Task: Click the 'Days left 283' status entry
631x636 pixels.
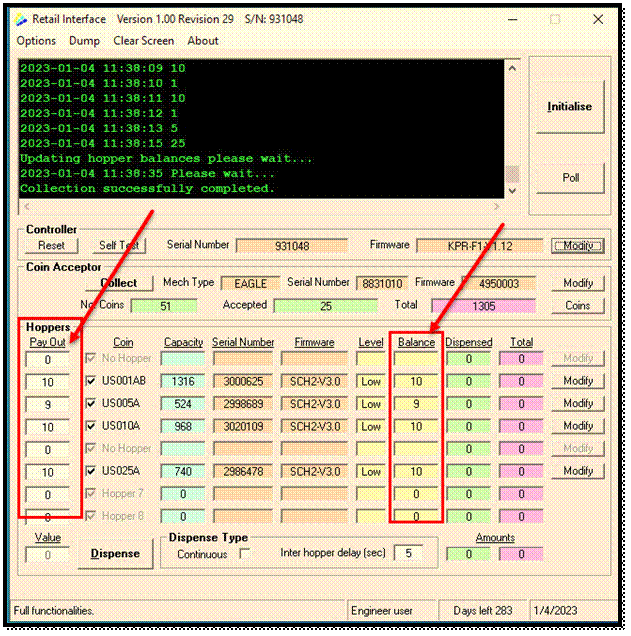Action: click(483, 610)
